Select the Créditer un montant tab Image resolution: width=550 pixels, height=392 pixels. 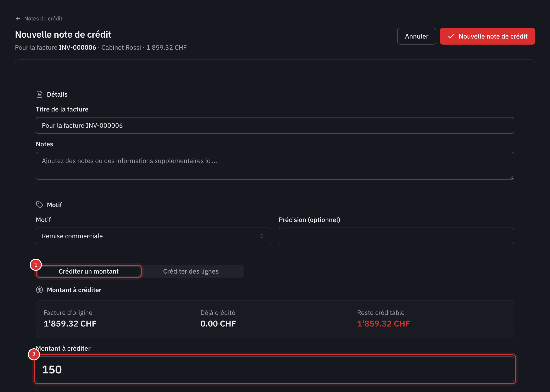(88, 271)
